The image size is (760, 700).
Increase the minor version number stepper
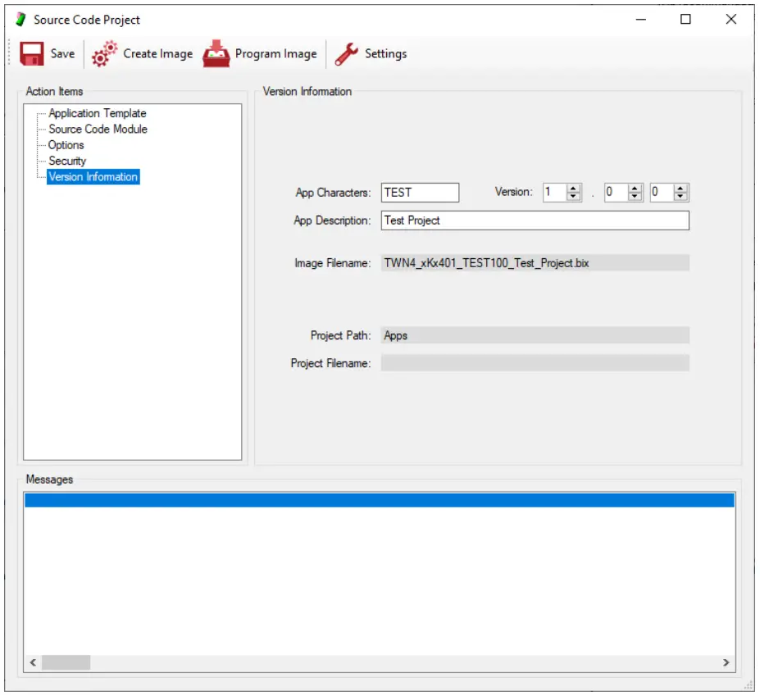(x=635, y=189)
